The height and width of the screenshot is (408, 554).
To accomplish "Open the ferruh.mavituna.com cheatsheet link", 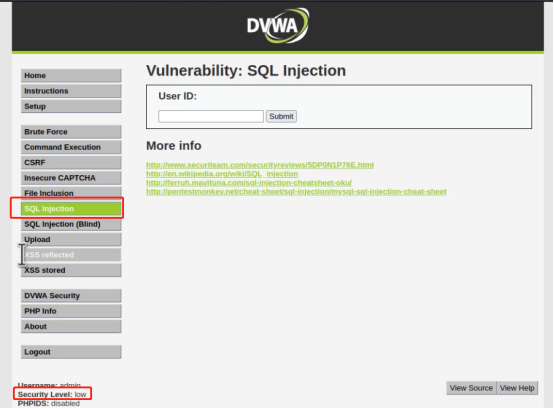I will pos(249,183).
